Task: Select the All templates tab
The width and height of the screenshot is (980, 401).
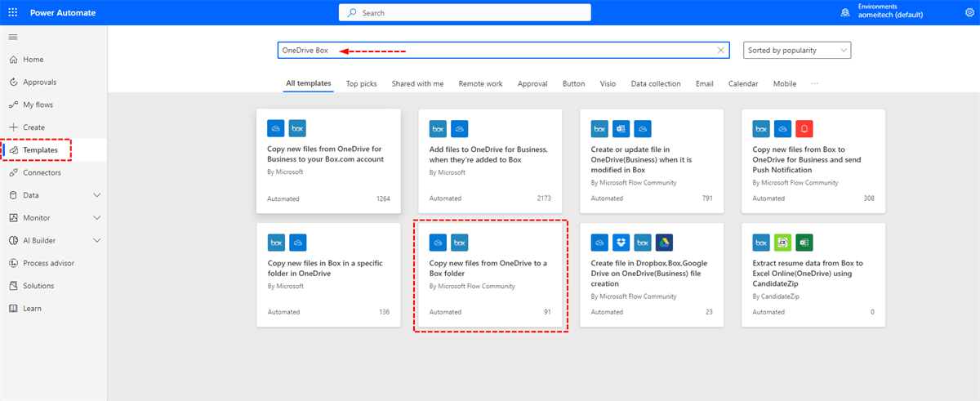Action: click(308, 83)
